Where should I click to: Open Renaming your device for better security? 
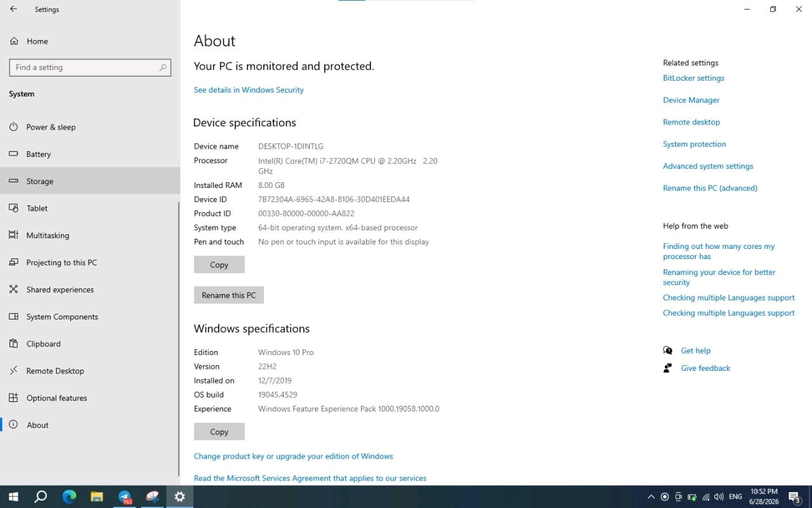(x=719, y=277)
